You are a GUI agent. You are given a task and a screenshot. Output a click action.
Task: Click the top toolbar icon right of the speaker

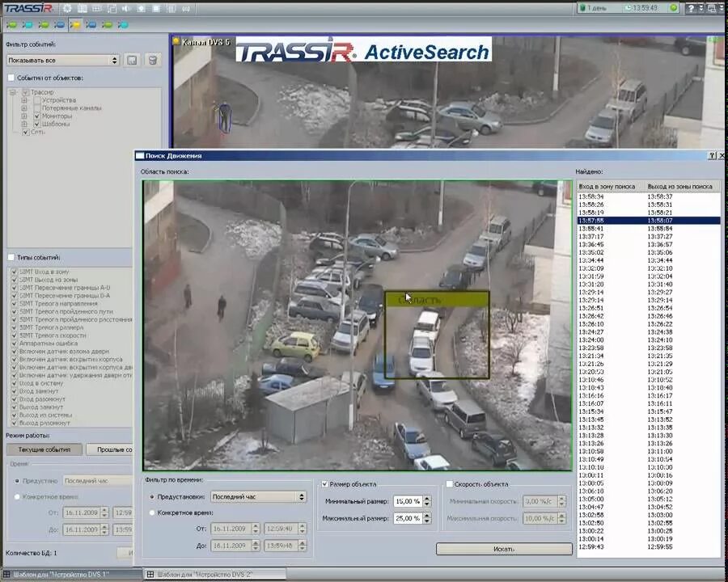pyautogui.click(x=141, y=8)
